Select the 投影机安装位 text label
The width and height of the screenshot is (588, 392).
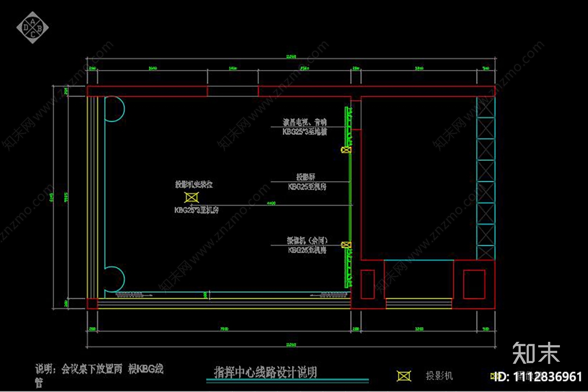[194, 184]
